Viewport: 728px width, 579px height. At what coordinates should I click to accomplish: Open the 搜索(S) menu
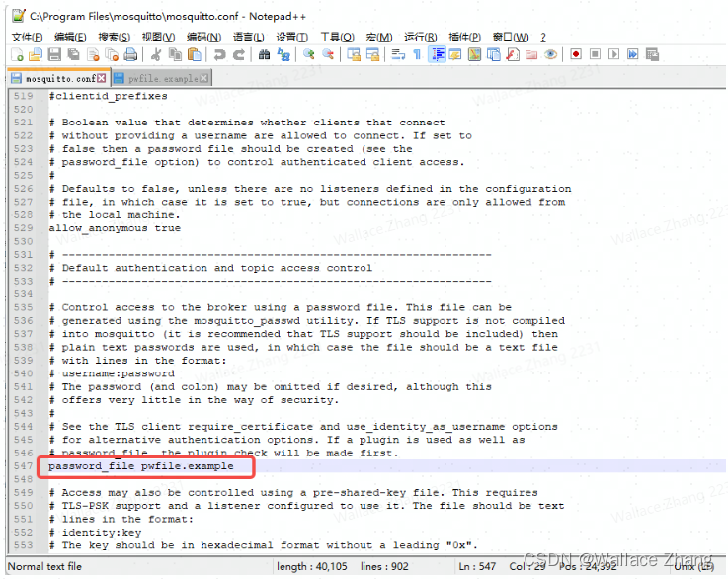(115, 37)
